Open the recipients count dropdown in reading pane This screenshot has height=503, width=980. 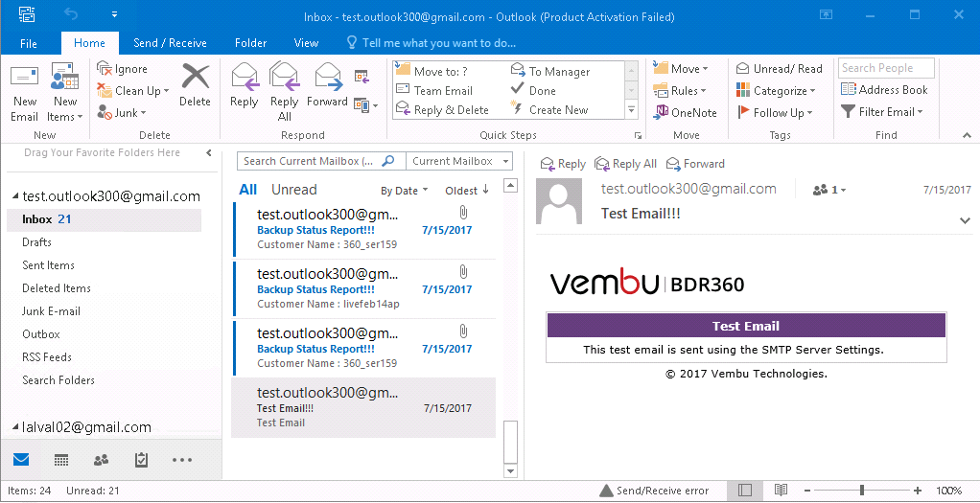[x=828, y=190]
